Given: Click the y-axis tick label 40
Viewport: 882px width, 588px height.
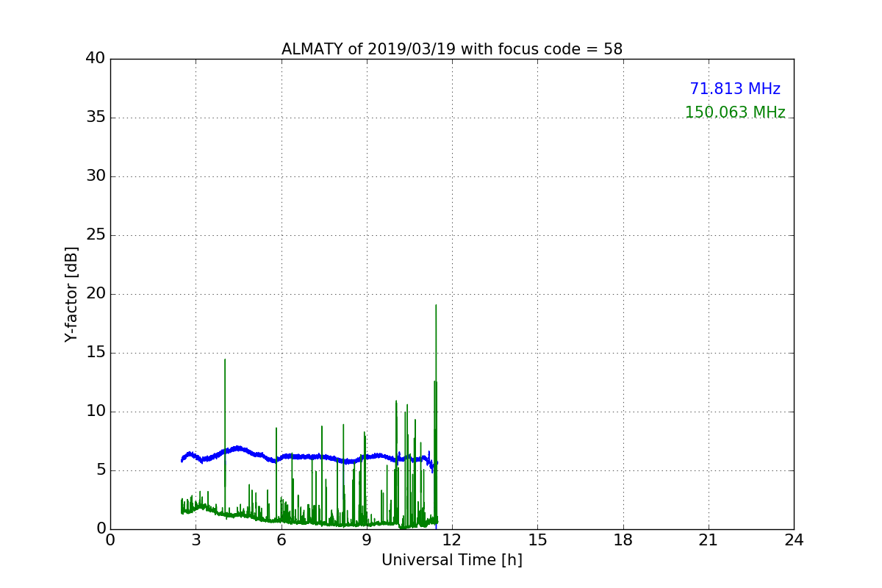Looking at the screenshot, I should point(96,59).
